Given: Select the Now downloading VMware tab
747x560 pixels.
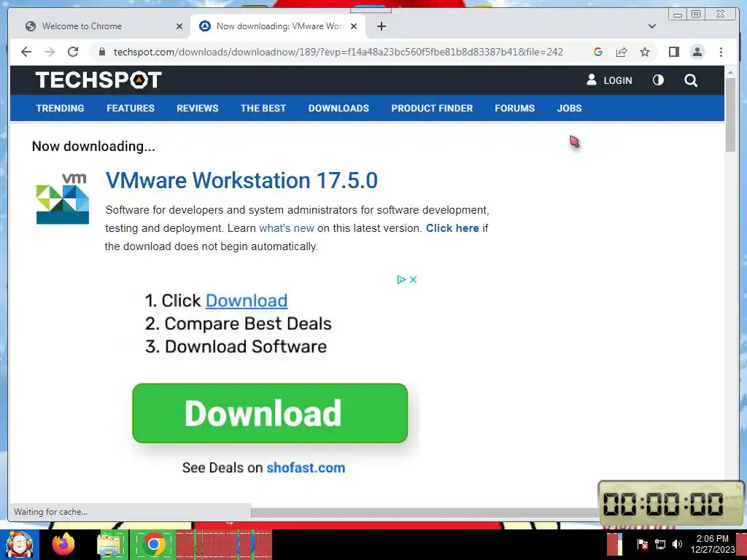Looking at the screenshot, I should pyautogui.click(x=278, y=26).
